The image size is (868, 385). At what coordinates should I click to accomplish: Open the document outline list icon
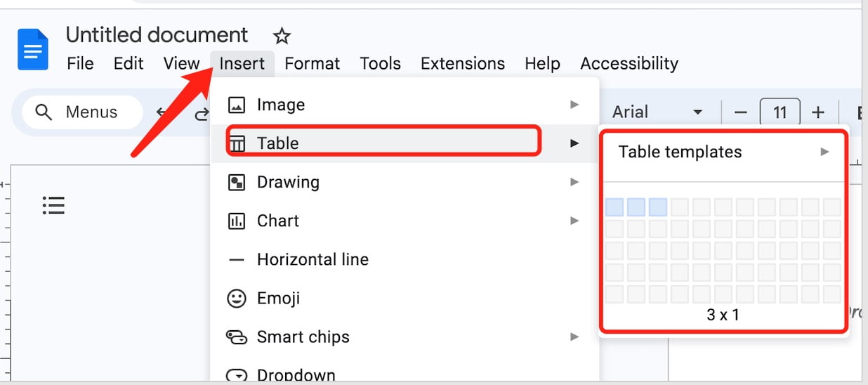pos(53,205)
